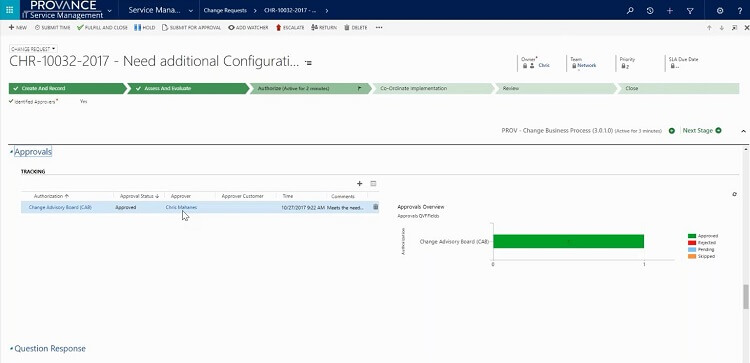Sort by Approver Customer column header

click(x=243, y=196)
